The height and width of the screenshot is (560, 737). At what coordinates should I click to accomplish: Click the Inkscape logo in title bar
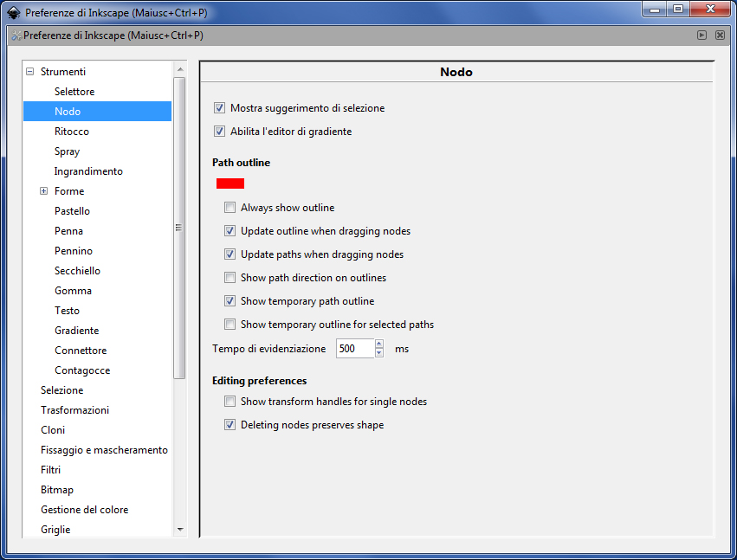[13, 13]
